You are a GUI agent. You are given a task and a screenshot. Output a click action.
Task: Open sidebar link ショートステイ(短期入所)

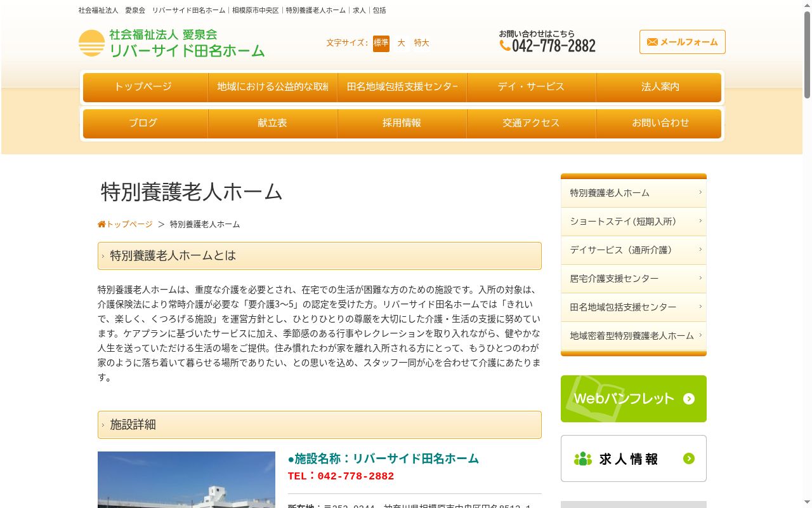click(634, 222)
